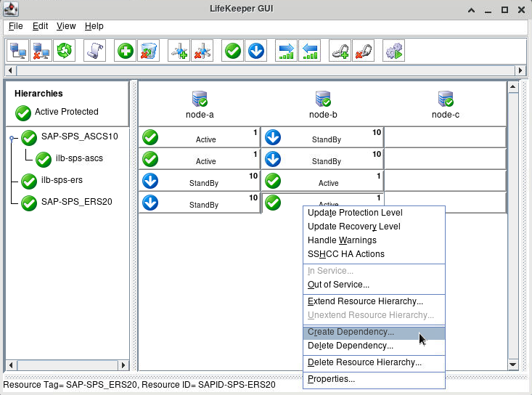Click the green plus Create Resource icon

126,51
